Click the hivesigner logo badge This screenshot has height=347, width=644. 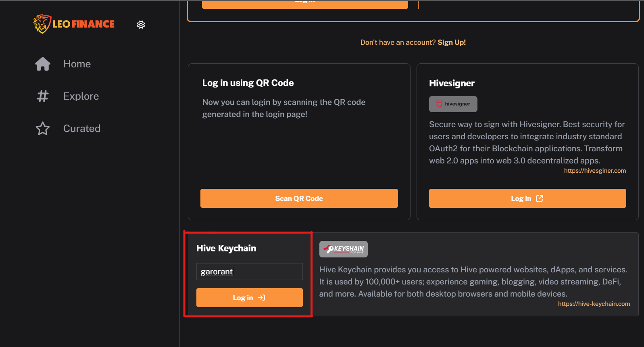coord(453,104)
